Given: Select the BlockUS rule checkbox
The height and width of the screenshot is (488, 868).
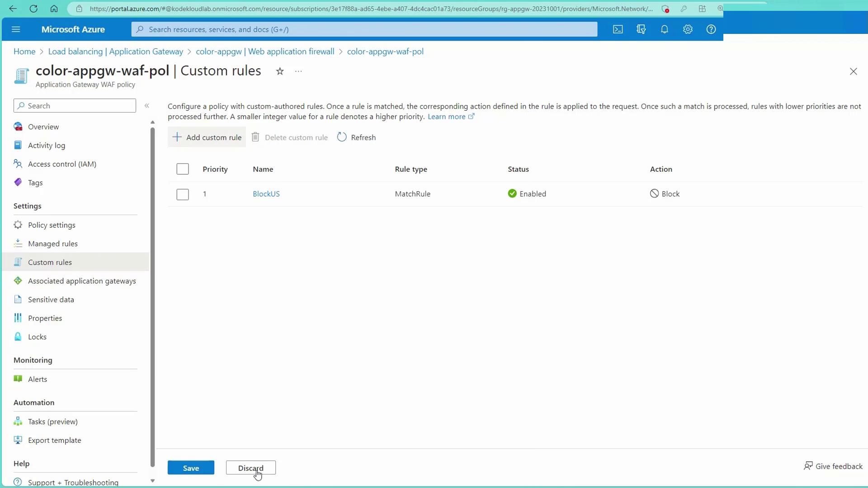Looking at the screenshot, I should 183,194.
